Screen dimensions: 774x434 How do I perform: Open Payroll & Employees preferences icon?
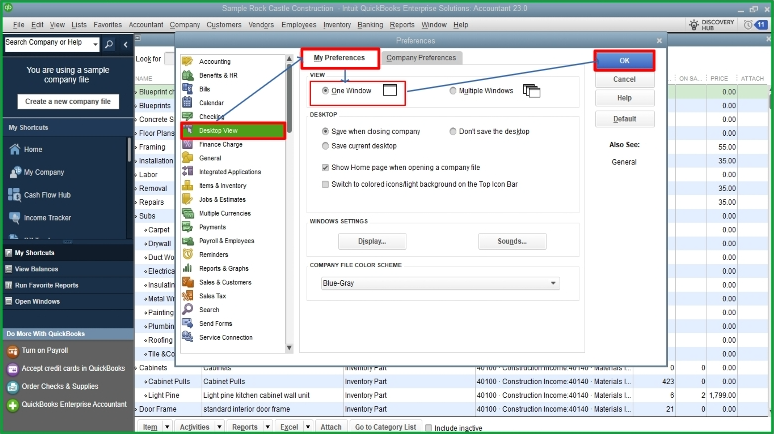point(188,241)
